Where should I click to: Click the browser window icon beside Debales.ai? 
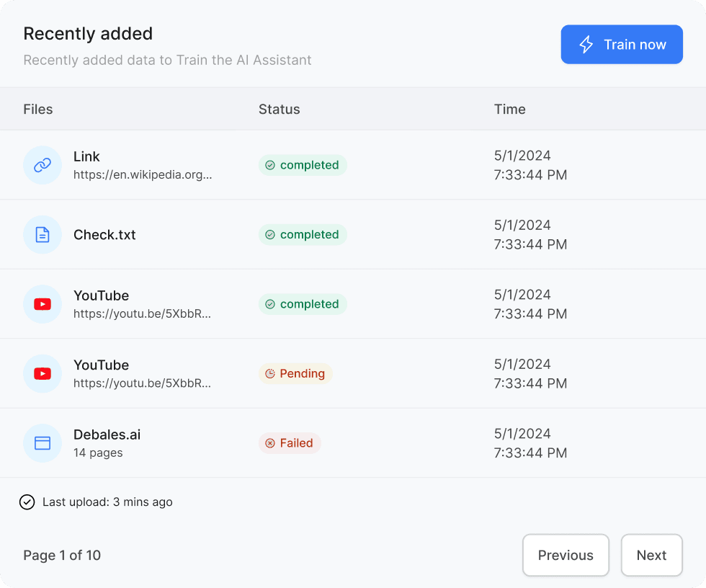43,443
